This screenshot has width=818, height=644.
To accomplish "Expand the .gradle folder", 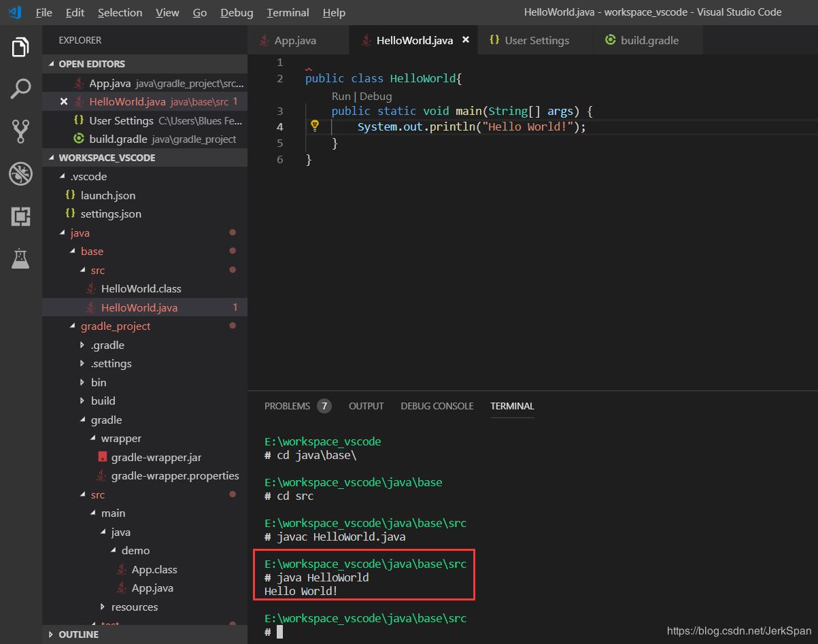I will click(x=107, y=345).
